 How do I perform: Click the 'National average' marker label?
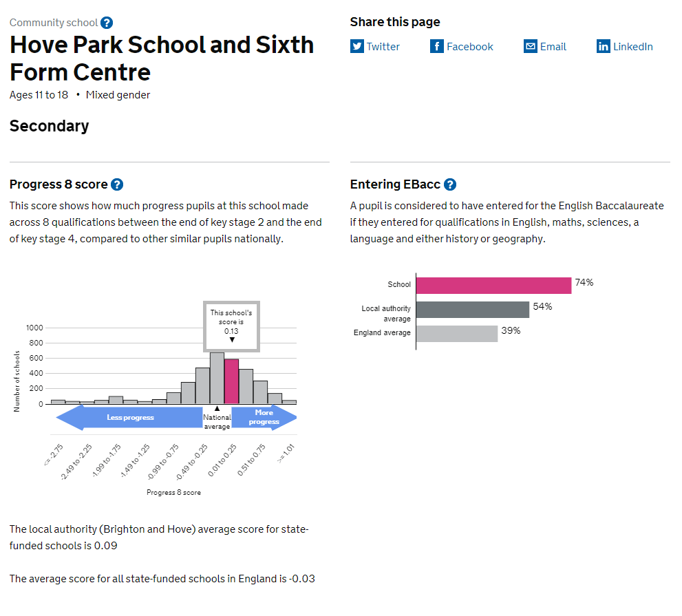[217, 421]
